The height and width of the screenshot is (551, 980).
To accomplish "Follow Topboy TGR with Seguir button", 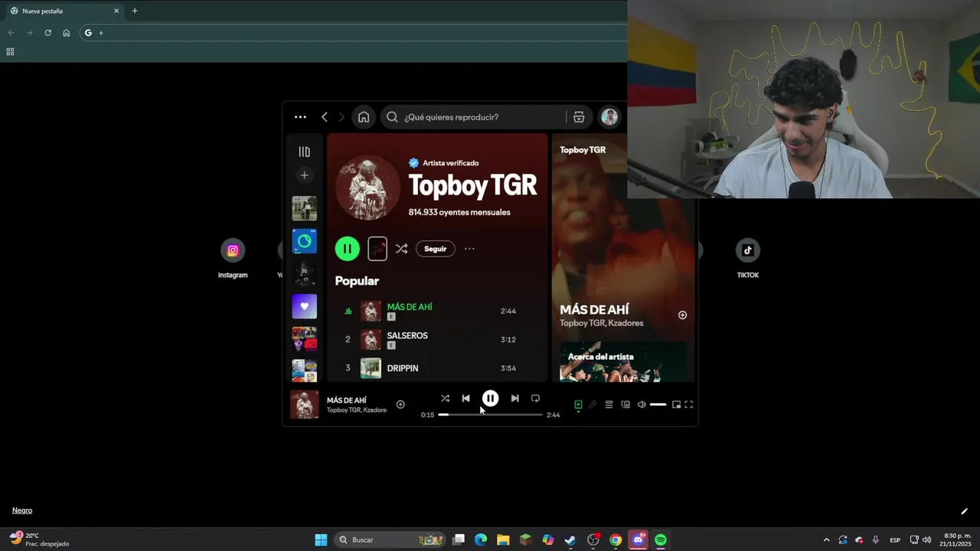I will [x=435, y=249].
